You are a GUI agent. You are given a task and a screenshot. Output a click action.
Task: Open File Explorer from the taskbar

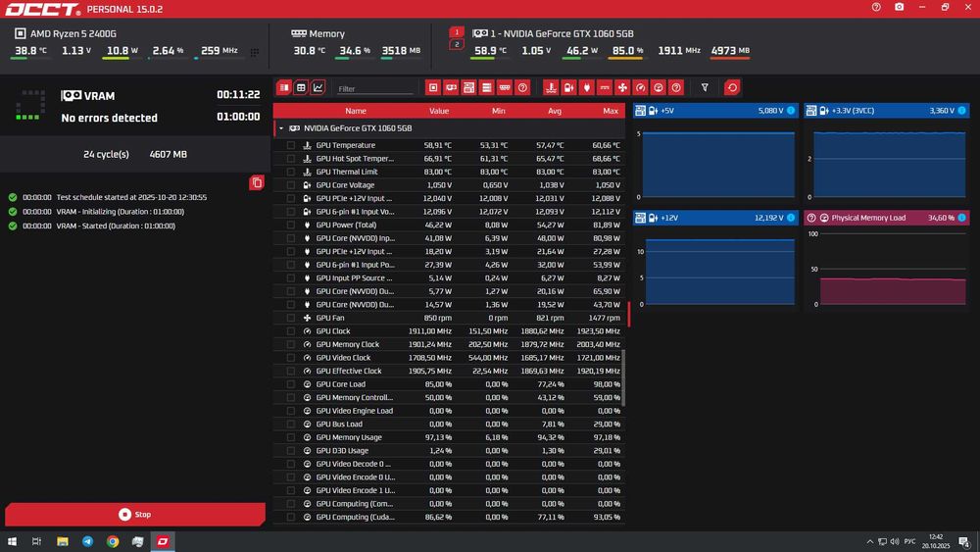(x=63, y=541)
